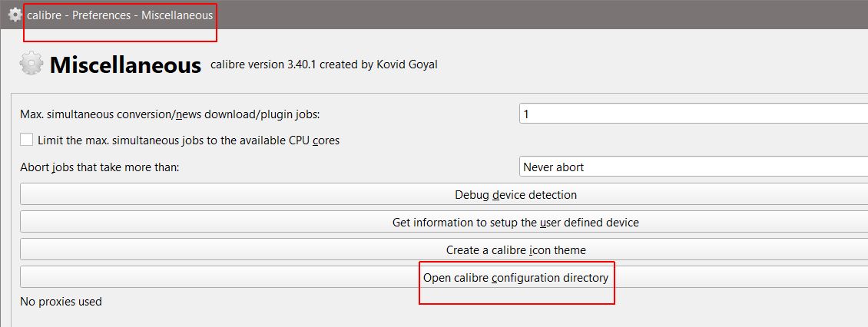
Task: Click the bold Miscellaneous heading
Action: [x=125, y=65]
